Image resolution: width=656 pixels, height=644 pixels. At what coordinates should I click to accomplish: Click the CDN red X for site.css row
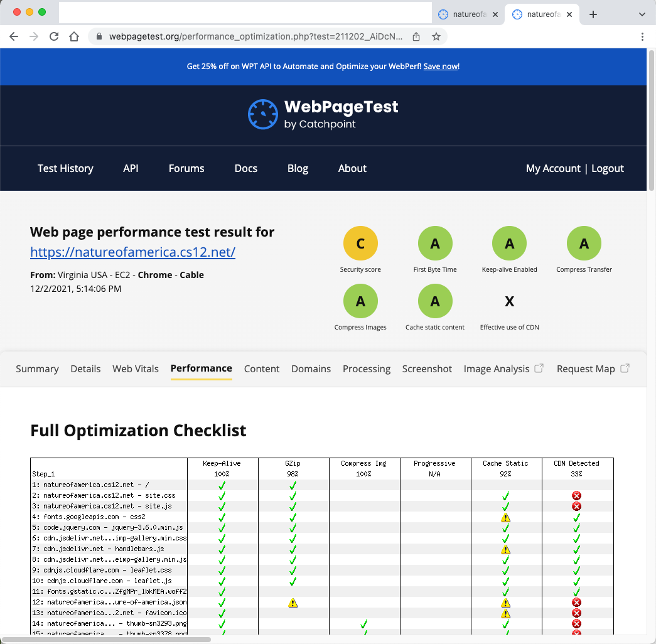(576, 496)
